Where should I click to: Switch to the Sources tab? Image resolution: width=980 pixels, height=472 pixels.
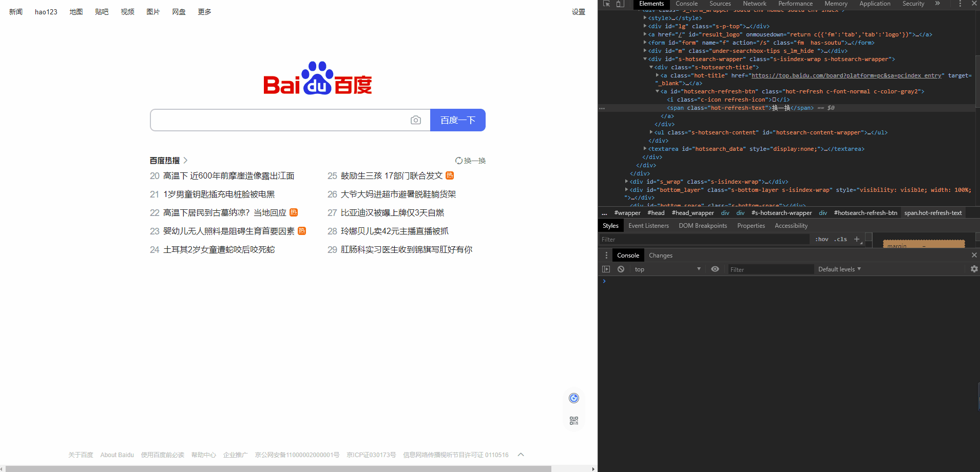pos(720,4)
